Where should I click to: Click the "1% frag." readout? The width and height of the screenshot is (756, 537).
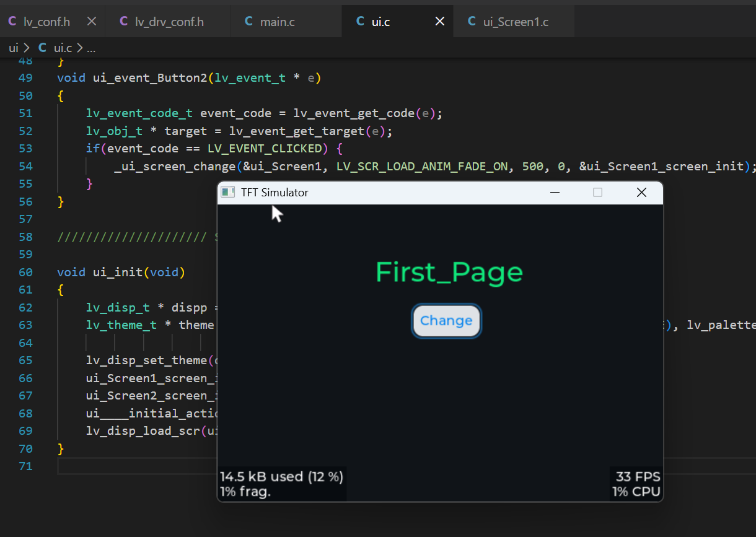click(245, 492)
